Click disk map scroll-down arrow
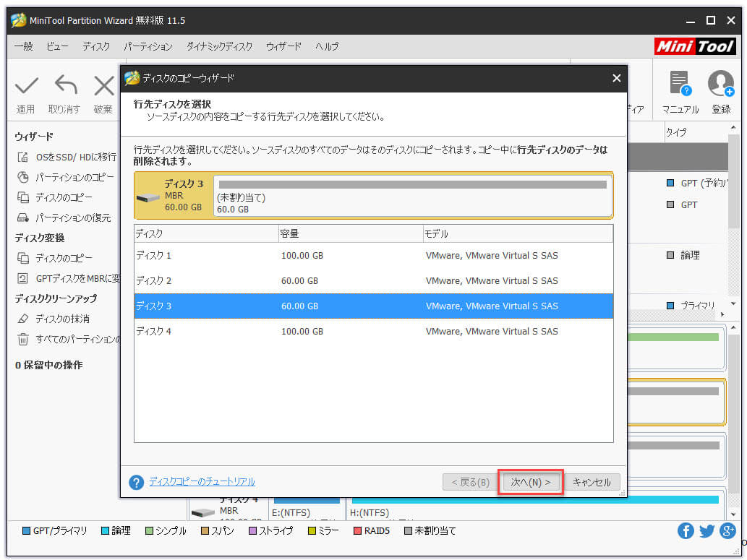The image size is (747, 560). (x=733, y=514)
